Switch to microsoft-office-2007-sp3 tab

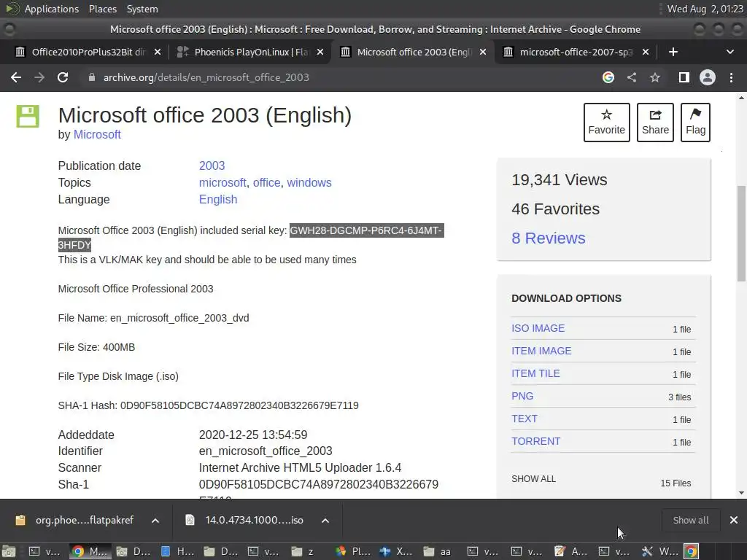[576, 52]
